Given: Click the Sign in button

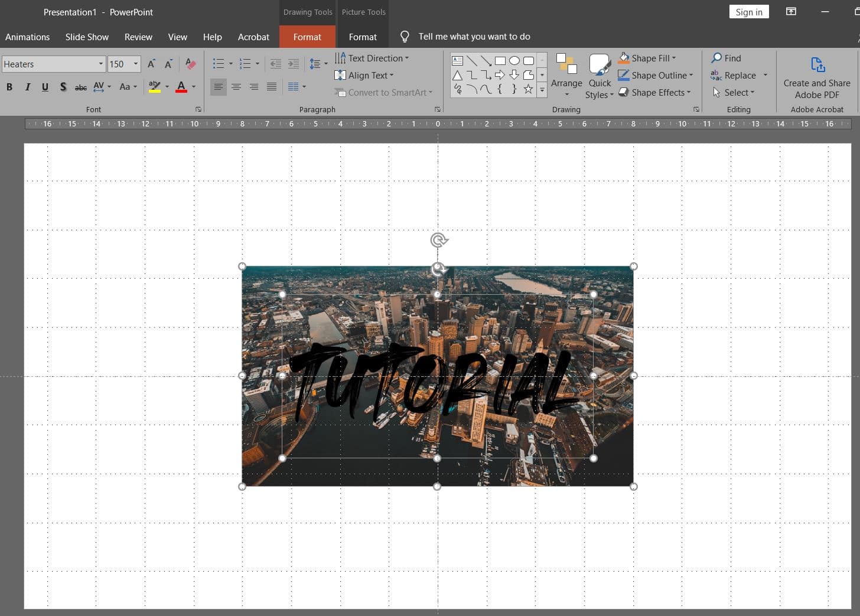Looking at the screenshot, I should [748, 11].
